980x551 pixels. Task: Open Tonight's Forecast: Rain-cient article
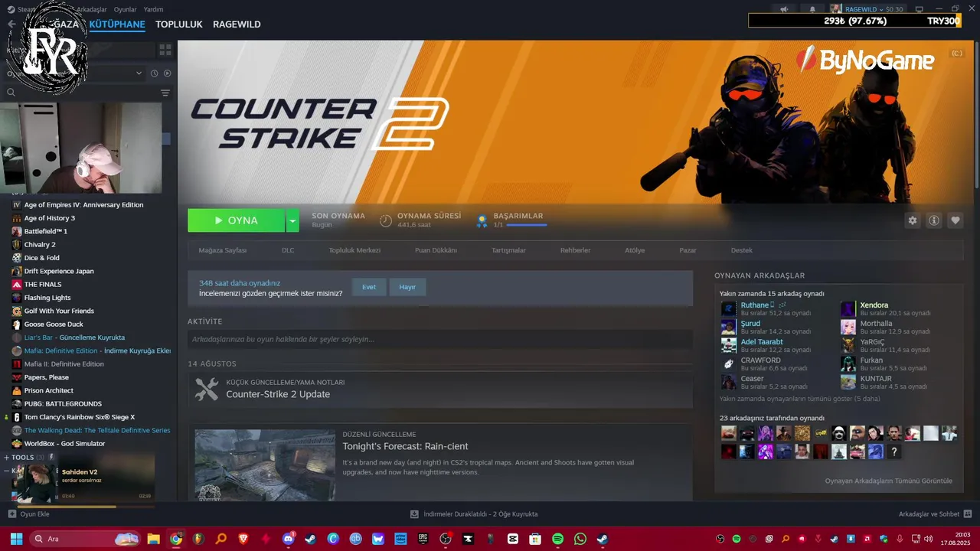click(405, 446)
